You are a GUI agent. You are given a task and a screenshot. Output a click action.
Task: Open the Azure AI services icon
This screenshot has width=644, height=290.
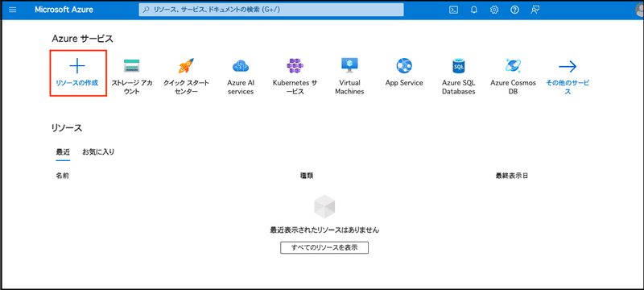click(241, 66)
